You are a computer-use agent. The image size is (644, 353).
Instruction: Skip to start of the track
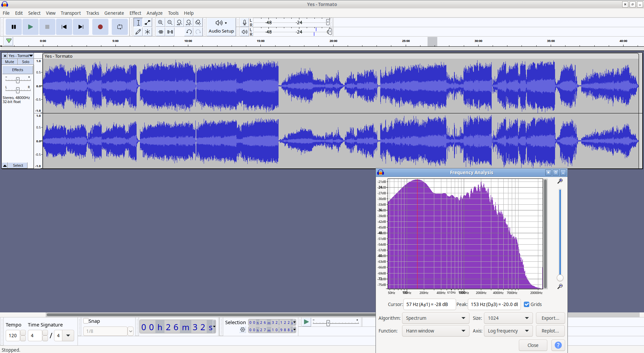(64, 27)
